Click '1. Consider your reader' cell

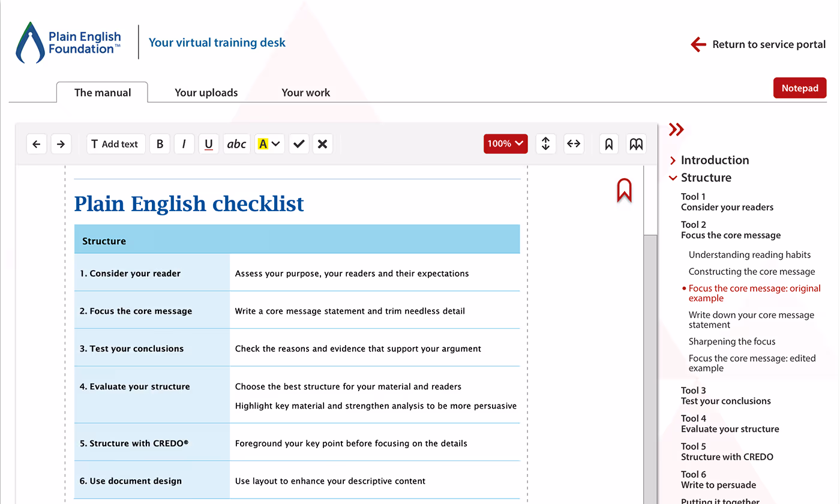152,273
